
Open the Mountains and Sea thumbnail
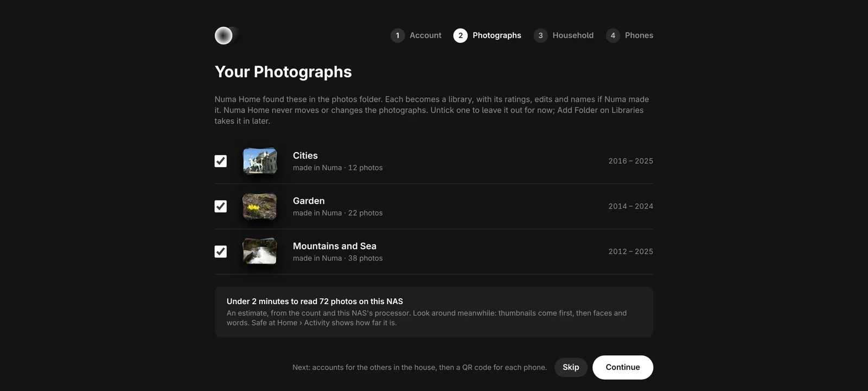[260, 251]
